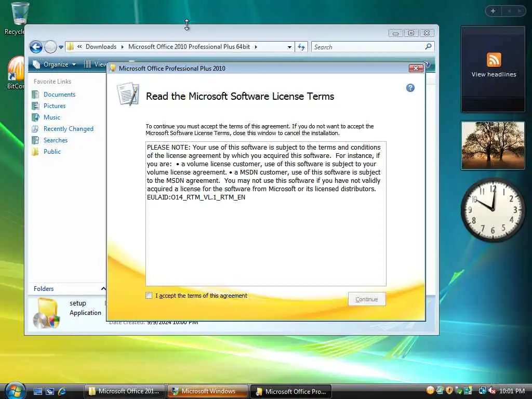Click 'Microsoft Office 2010 Professional Plus 64bit' breadcrumb

(x=189, y=47)
